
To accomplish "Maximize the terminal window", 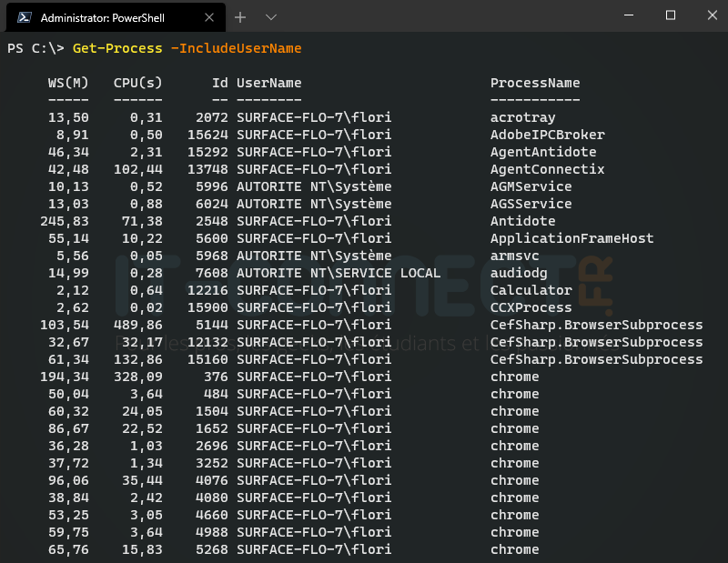I will [x=669, y=15].
